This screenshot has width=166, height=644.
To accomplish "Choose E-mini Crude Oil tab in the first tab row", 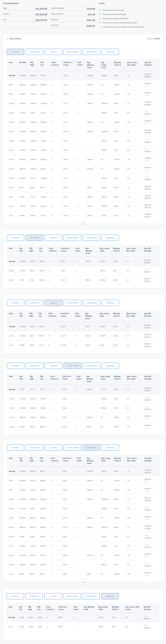I will 72,52.
